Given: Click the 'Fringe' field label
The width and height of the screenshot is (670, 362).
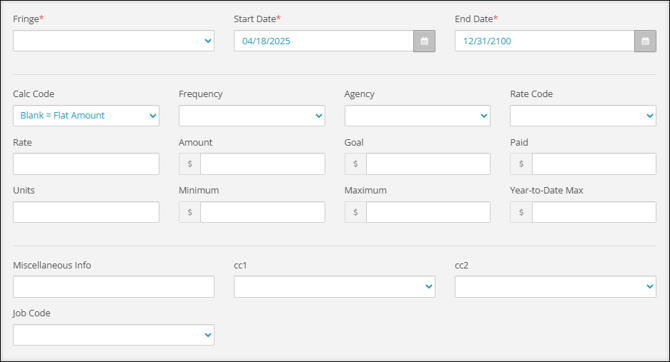Looking at the screenshot, I should [28, 19].
